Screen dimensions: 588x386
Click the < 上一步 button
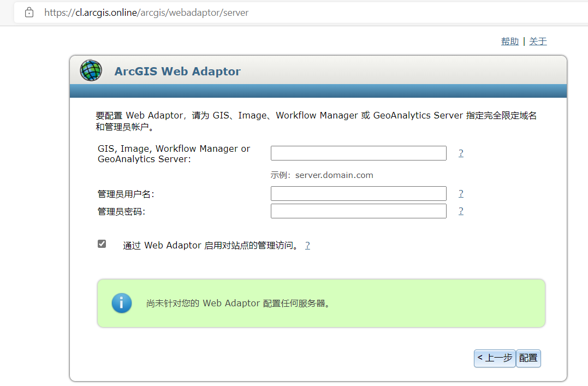(x=494, y=358)
